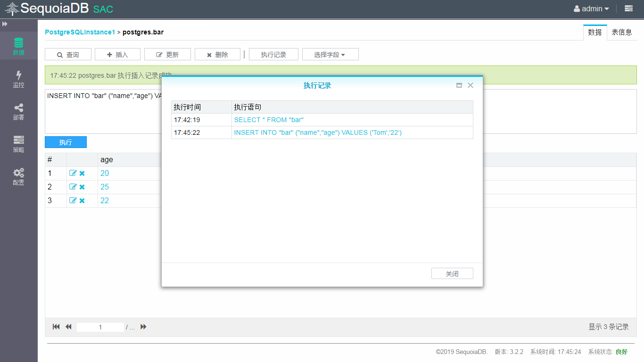Delete row 1 with X icon
This screenshot has width=644, height=362.
pyautogui.click(x=82, y=173)
